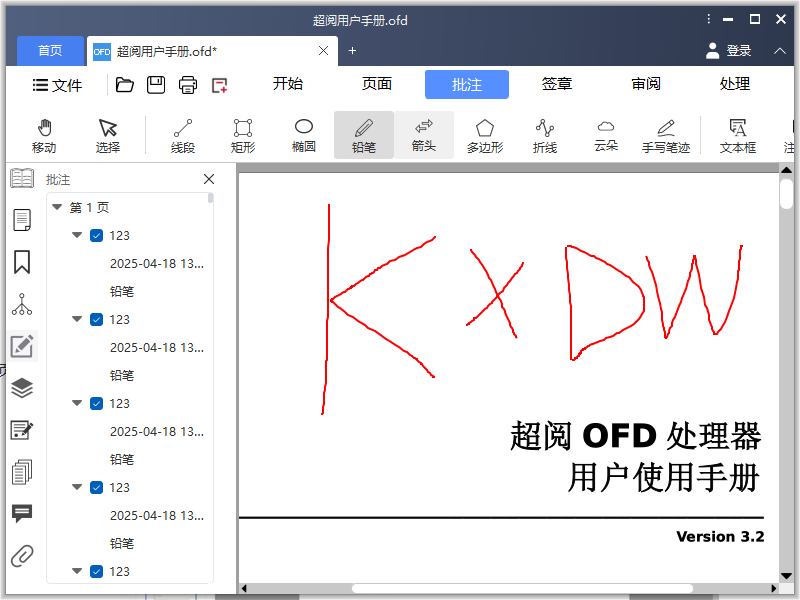
Task: Save the document with the floppy icon
Action: (156, 85)
